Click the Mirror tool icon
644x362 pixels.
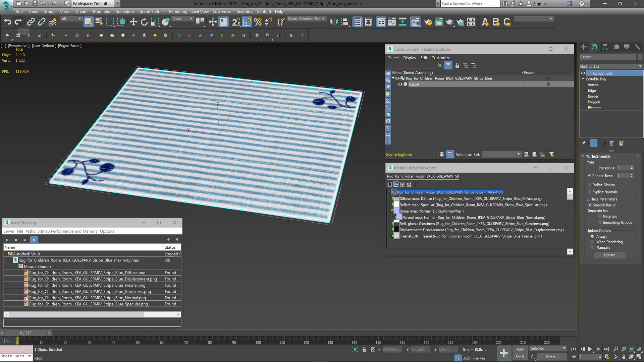click(x=334, y=22)
